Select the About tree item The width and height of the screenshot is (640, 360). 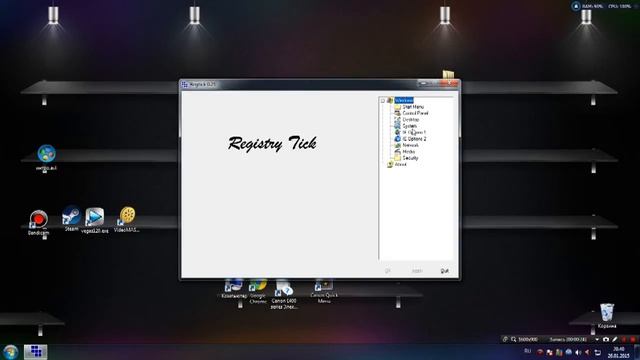[400, 164]
